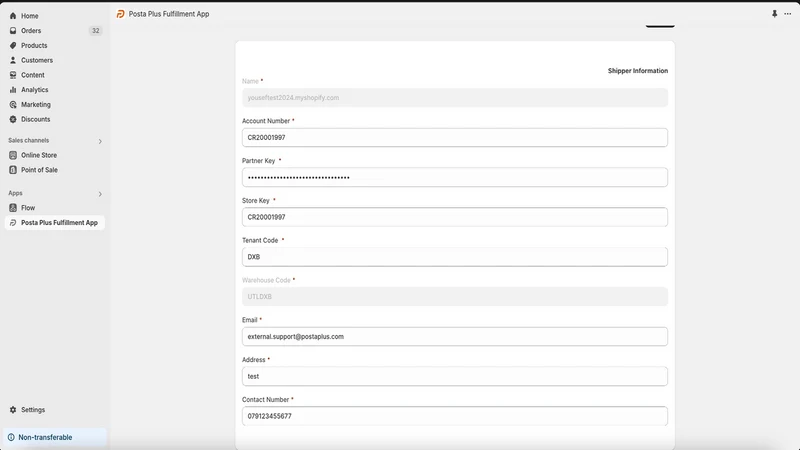Open Analytics page

point(35,90)
